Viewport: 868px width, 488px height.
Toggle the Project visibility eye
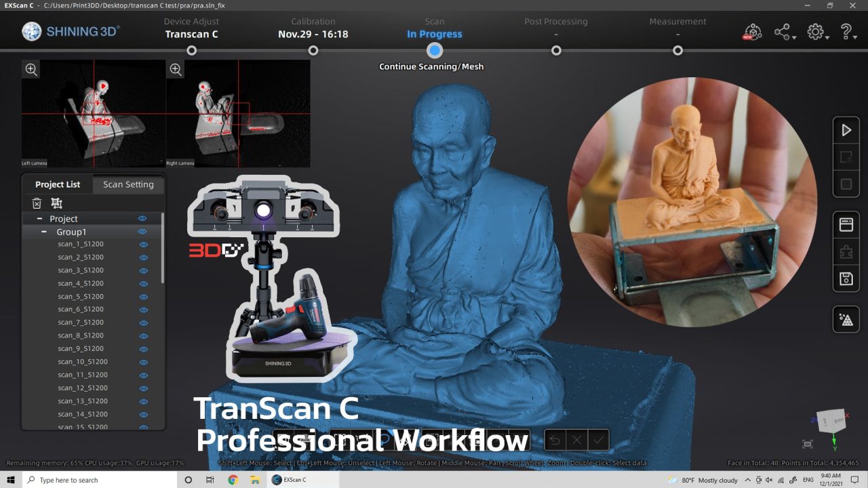142,218
